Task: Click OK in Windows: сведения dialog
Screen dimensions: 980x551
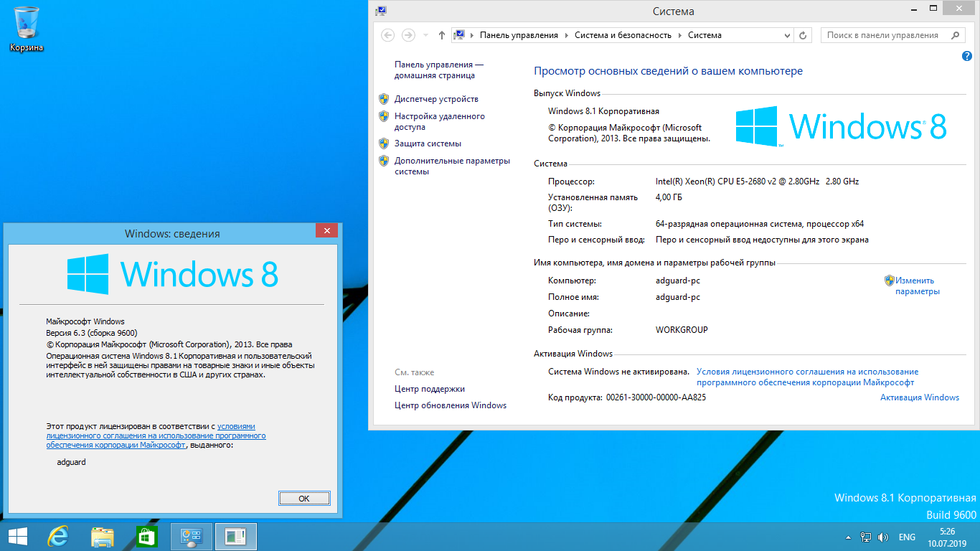Action: 304,498
